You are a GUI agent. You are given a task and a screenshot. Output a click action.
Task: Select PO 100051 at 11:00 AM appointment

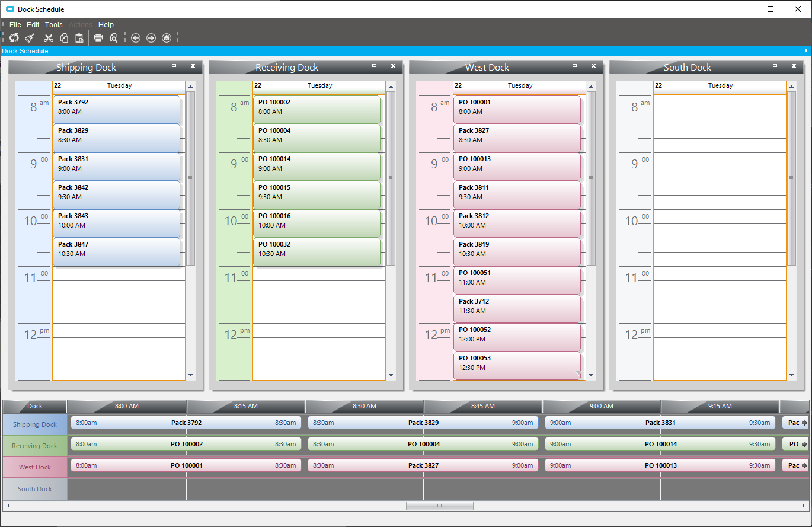click(517, 280)
